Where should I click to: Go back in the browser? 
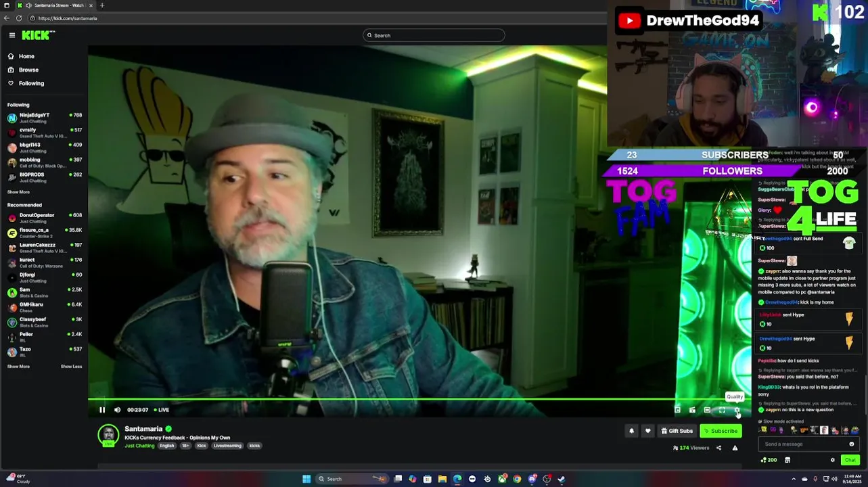point(7,18)
